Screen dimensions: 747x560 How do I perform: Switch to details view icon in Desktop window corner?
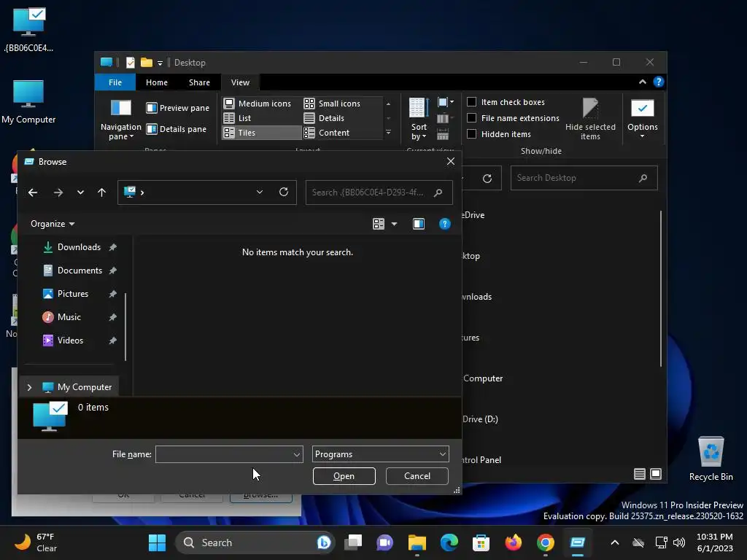click(x=639, y=474)
